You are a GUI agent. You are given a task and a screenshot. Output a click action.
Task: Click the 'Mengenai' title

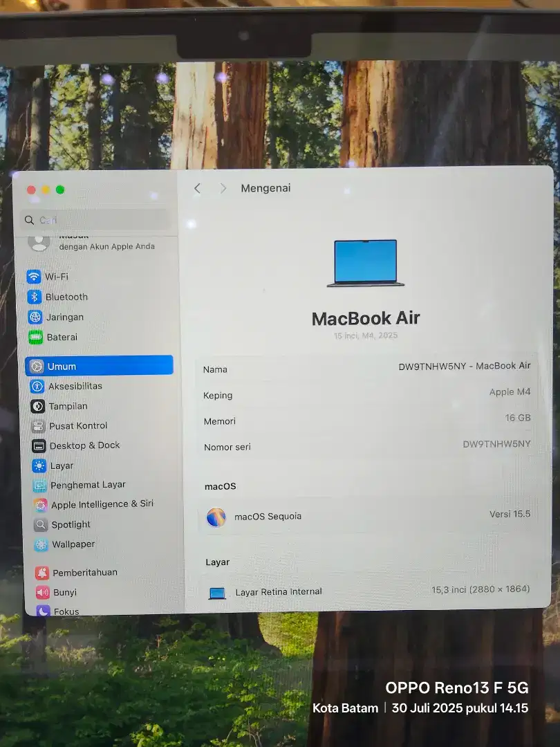click(x=265, y=188)
